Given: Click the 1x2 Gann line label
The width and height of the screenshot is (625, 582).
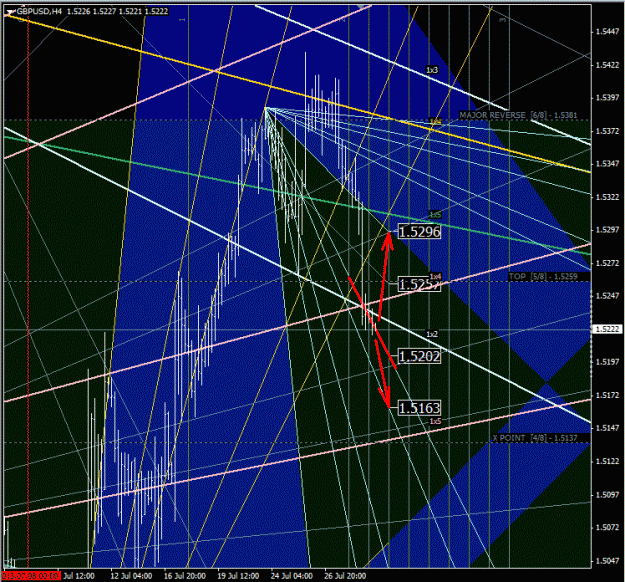Looking at the screenshot, I should [x=432, y=334].
